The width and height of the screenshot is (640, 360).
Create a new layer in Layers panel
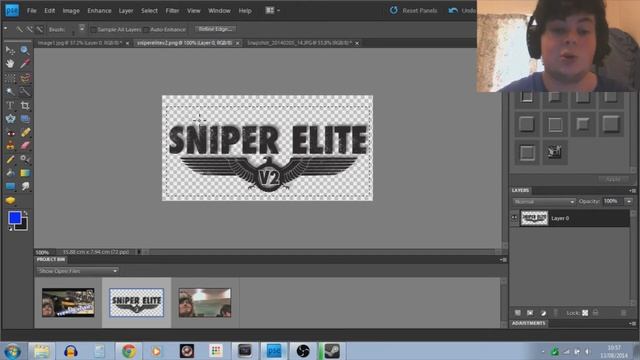[x=518, y=313]
